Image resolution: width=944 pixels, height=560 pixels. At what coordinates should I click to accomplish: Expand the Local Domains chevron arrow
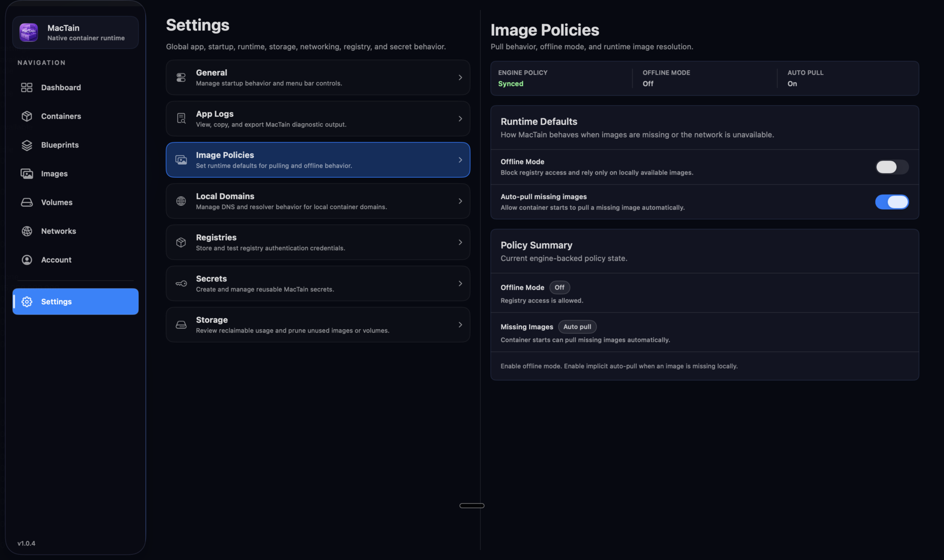(460, 201)
